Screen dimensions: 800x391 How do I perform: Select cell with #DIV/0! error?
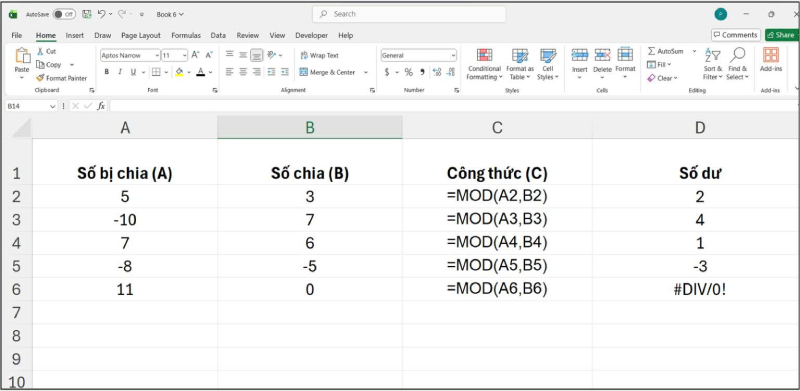699,289
